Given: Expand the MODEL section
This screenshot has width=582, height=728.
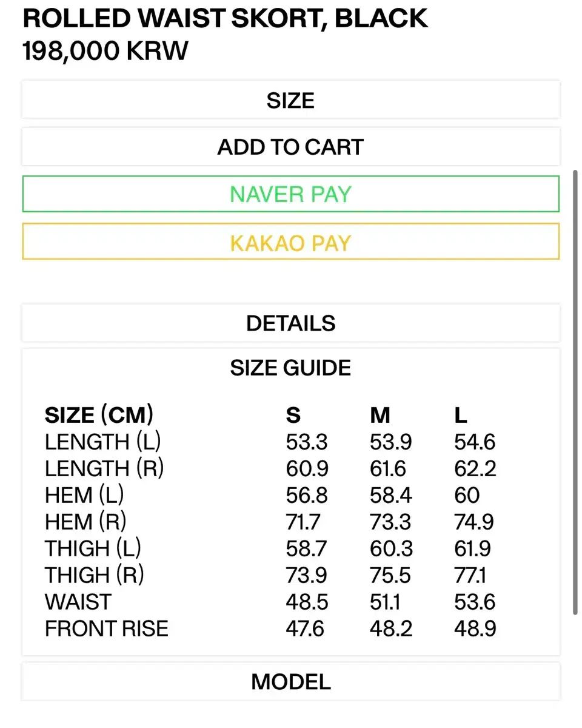Looking at the screenshot, I should [290, 682].
